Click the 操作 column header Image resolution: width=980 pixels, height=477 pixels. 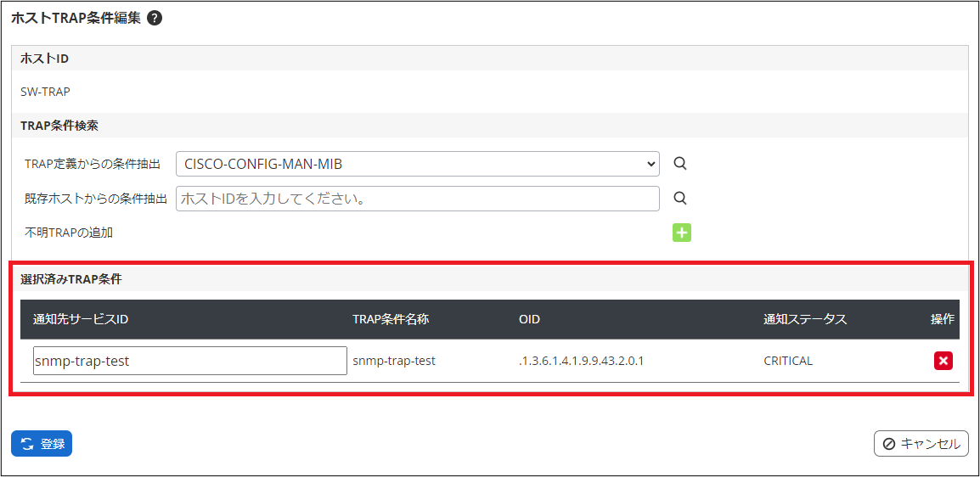[x=942, y=320]
